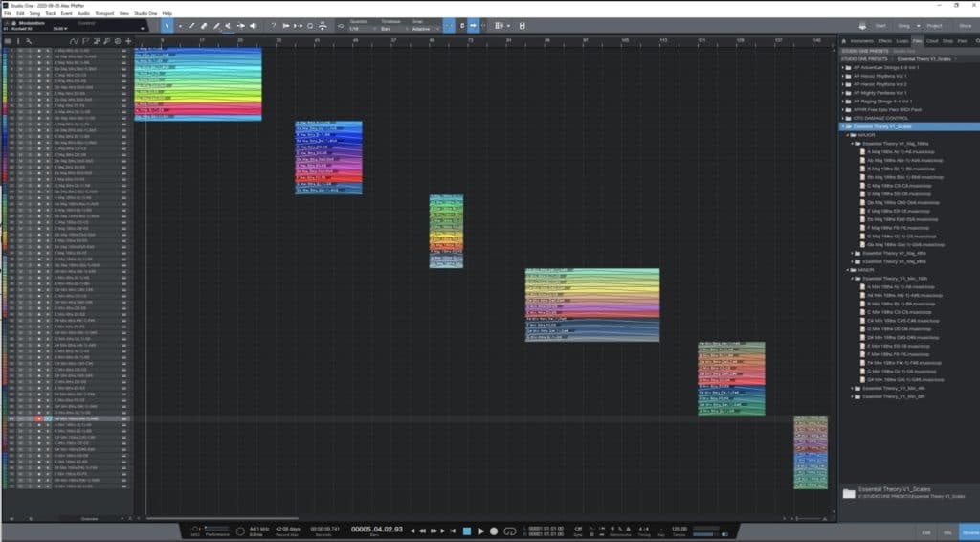Click the 00005.04.02.93 position display

pos(377,529)
